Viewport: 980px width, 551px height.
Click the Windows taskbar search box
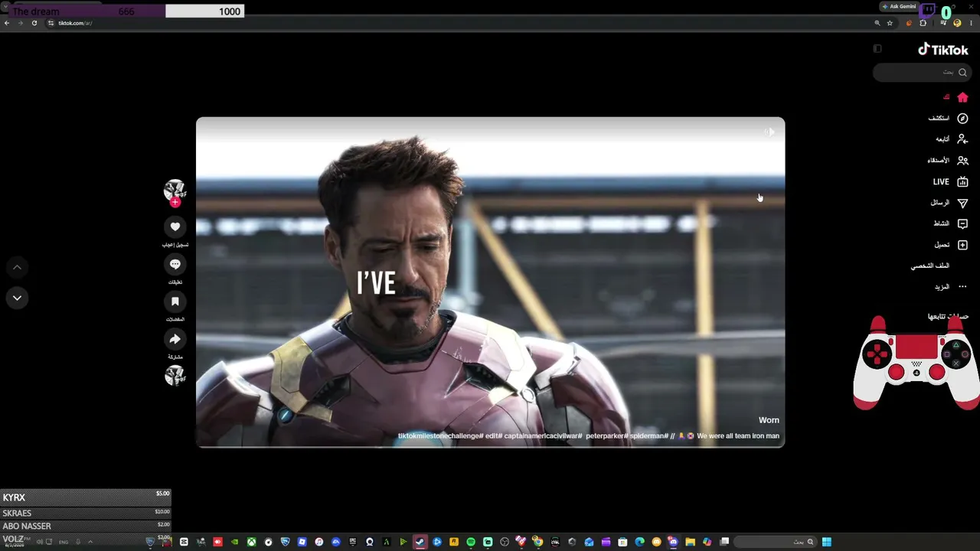pos(775,542)
